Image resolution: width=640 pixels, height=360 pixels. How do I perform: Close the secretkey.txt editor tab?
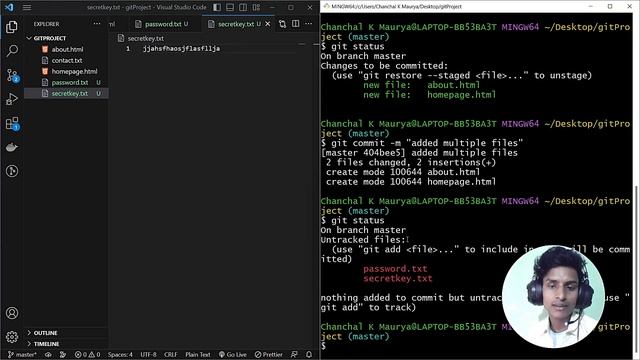pyautogui.click(x=268, y=24)
